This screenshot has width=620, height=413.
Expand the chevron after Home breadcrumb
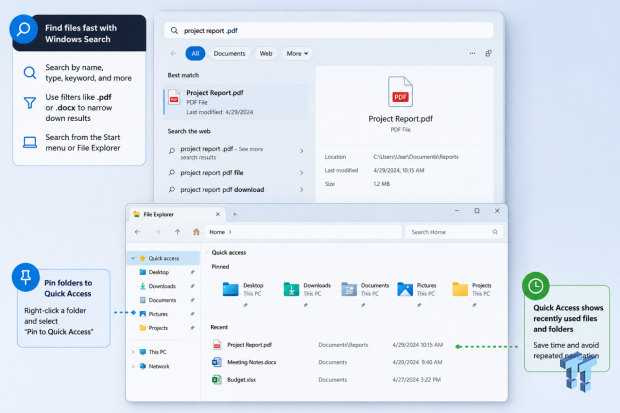click(x=230, y=232)
